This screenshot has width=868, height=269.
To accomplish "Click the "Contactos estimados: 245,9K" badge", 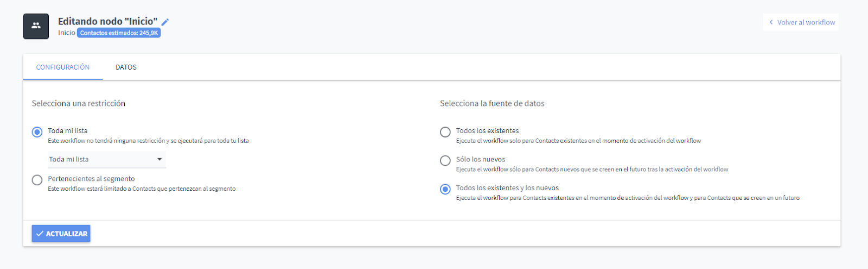I will tap(119, 33).
